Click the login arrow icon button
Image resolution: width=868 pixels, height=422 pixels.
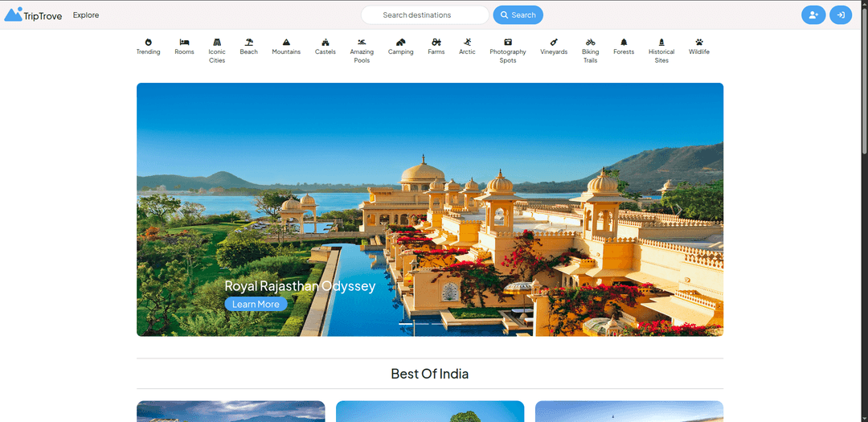pyautogui.click(x=841, y=15)
